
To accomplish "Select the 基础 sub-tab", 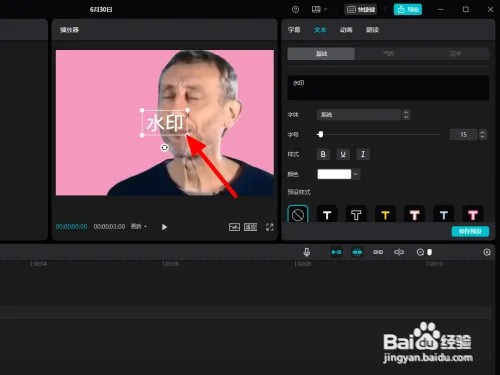I will pyautogui.click(x=321, y=54).
